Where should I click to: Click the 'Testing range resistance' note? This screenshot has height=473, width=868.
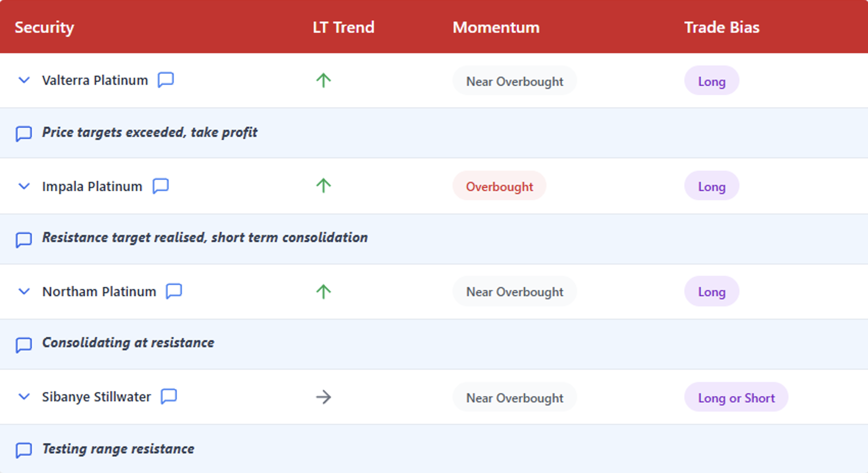click(x=118, y=449)
